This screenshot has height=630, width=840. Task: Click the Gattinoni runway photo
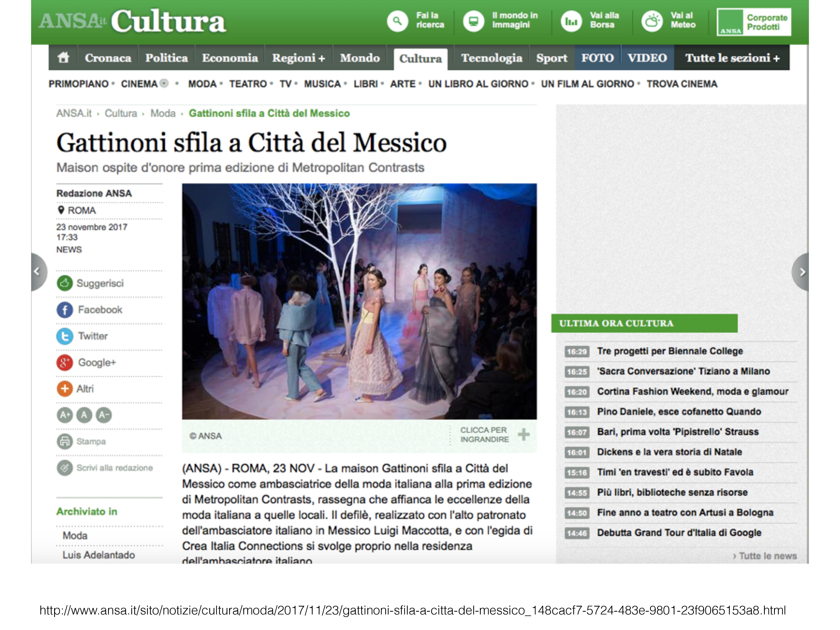click(x=359, y=302)
